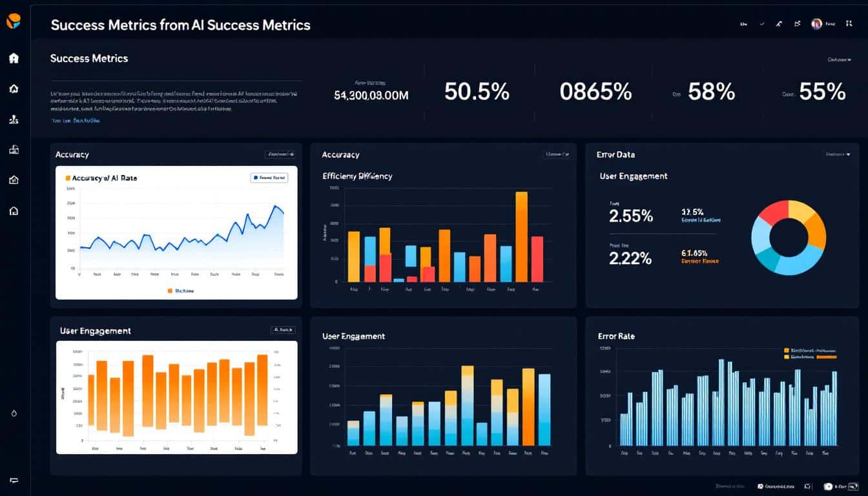Viewport: 868px width, 496px height.
Task: Click the water drop icon in the sidebar
Action: pyautogui.click(x=14, y=413)
